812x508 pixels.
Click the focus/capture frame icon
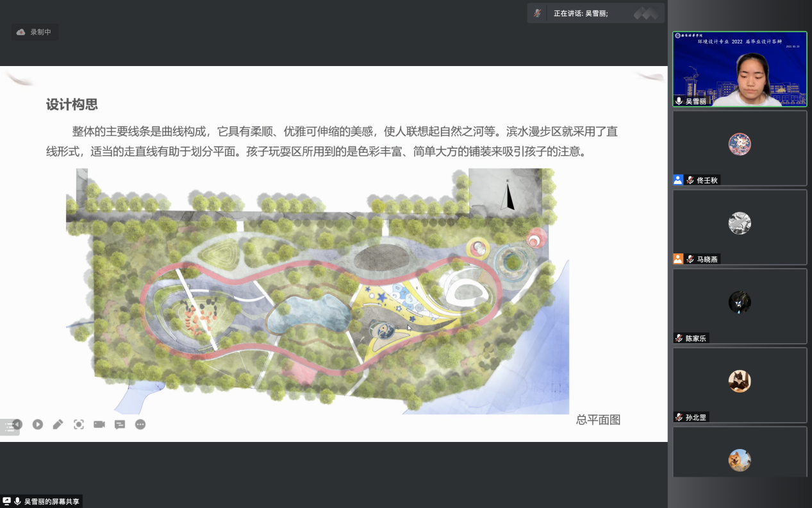[79, 424]
